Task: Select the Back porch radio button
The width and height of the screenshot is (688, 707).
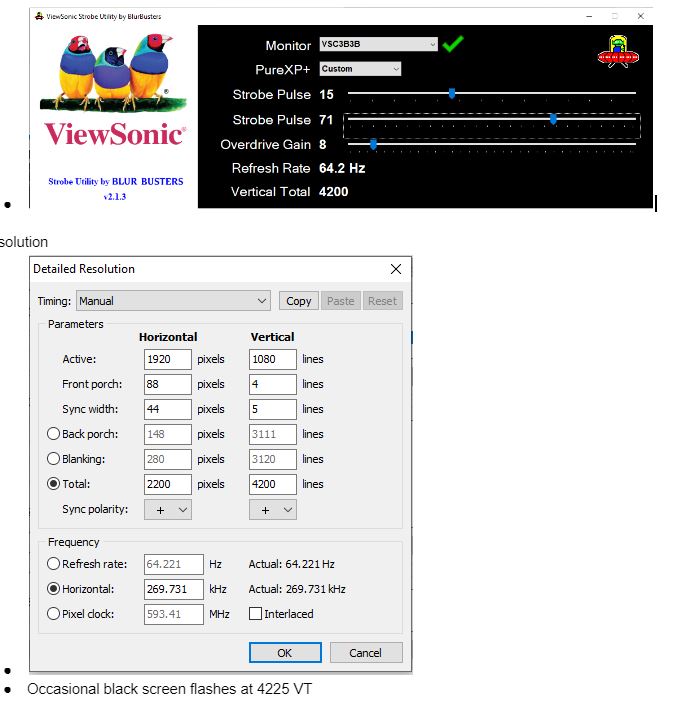Action: pyautogui.click(x=53, y=434)
